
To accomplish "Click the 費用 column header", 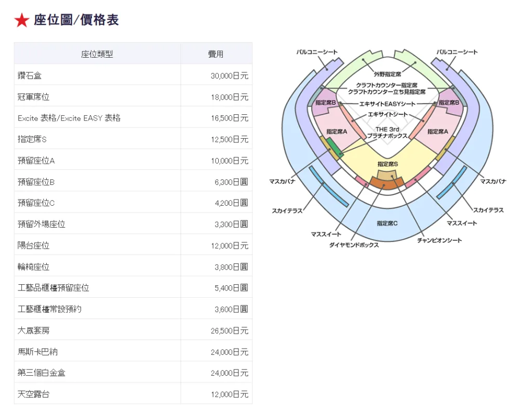I will point(216,54).
